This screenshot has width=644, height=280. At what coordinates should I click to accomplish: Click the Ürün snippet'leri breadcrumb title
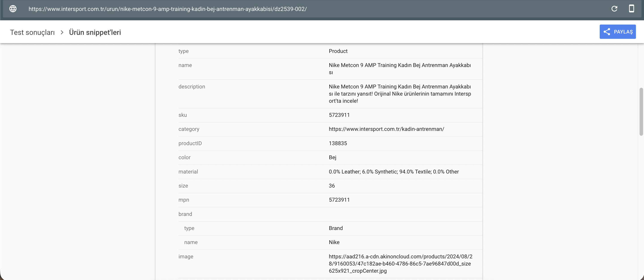coord(95,32)
